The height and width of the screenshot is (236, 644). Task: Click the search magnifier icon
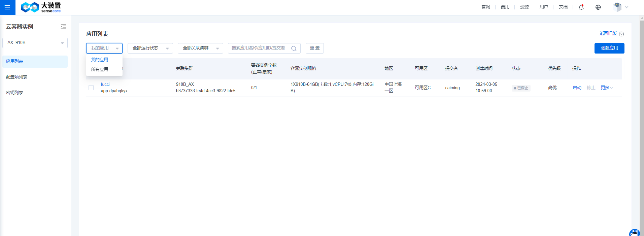294,48
